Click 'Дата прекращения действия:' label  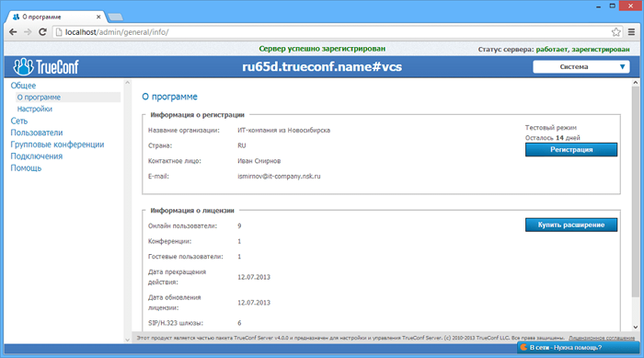point(177,277)
